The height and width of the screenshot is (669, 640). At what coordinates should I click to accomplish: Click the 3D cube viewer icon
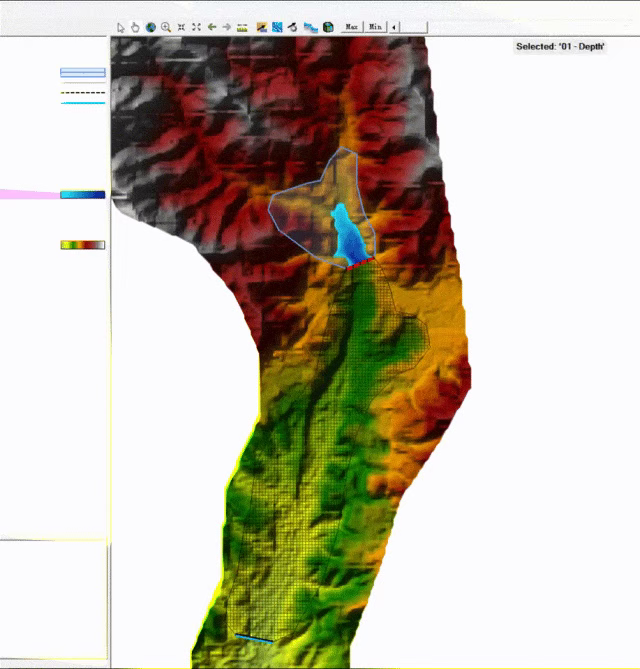[x=327, y=27]
